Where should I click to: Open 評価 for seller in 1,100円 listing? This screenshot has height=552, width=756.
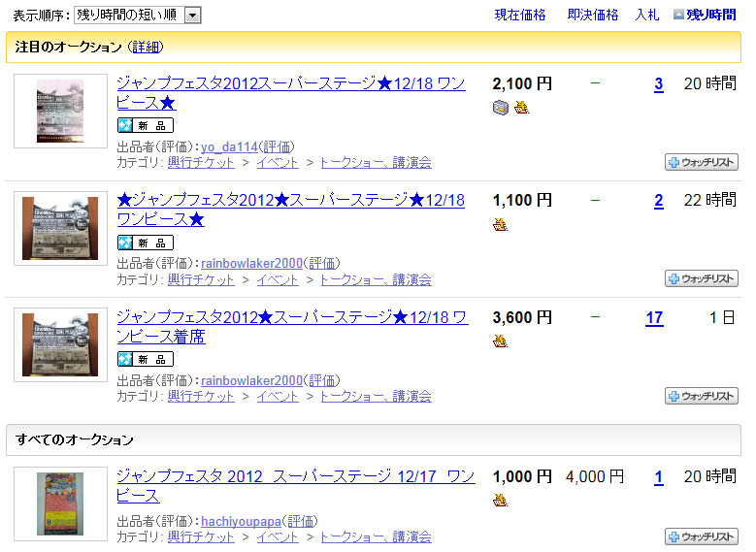tap(322, 263)
